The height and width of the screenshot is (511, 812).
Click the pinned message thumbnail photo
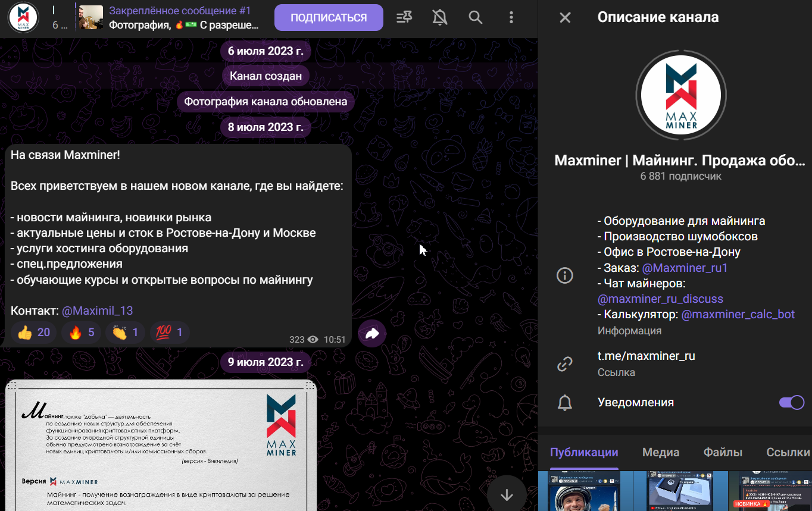tap(91, 18)
